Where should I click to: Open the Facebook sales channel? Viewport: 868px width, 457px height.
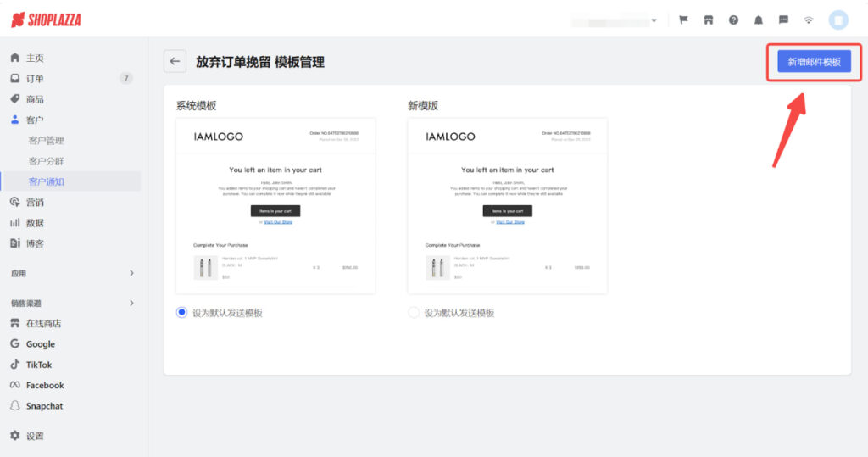tap(44, 385)
